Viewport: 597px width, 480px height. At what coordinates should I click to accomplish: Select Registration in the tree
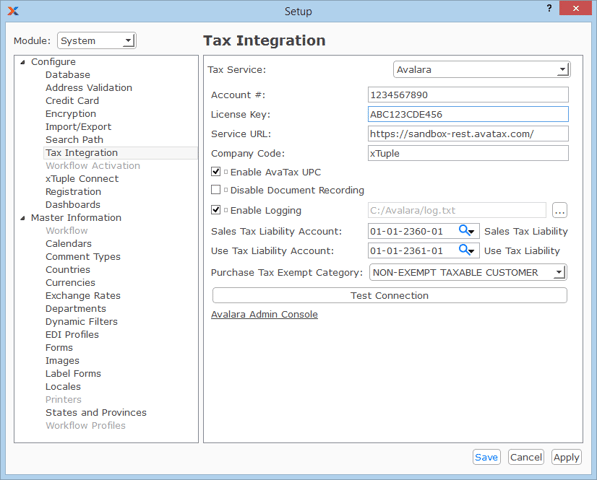(73, 191)
